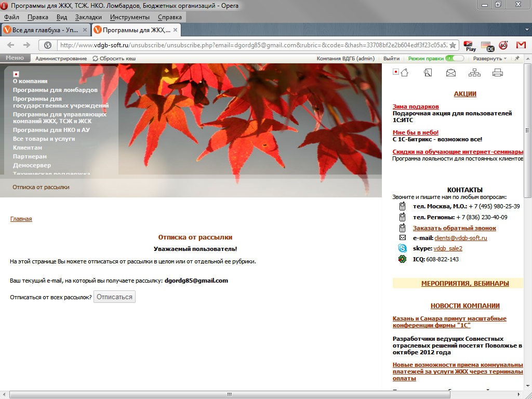Go back with the browser back arrow

[x=10, y=45]
